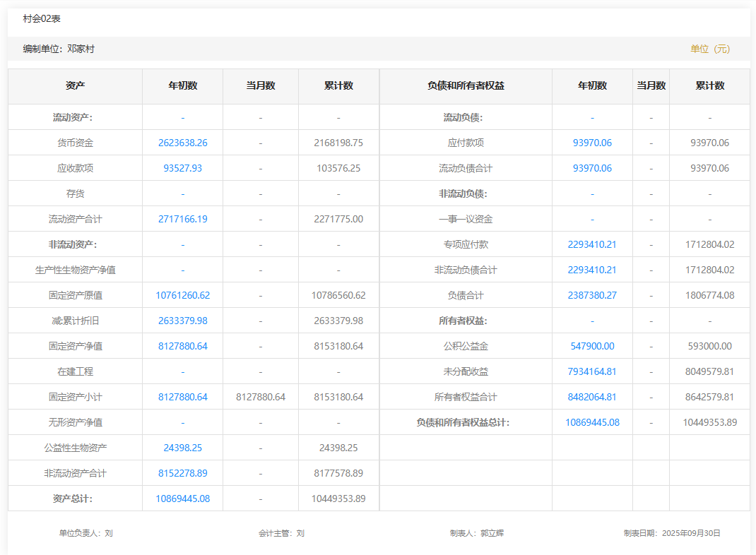Click the 负债和所有者权益 column header
This screenshot has width=756, height=555.
(x=466, y=85)
